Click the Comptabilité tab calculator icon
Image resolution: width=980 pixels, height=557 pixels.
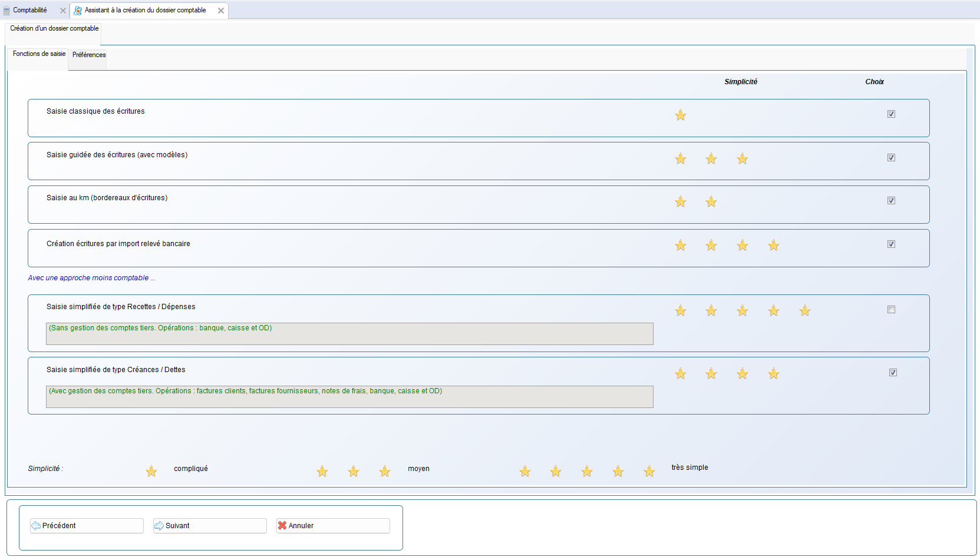pos(7,11)
